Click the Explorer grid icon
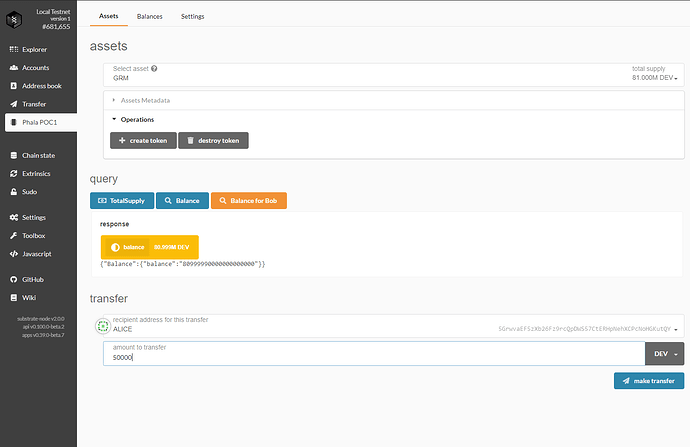Screen dimensions: 690x447 coord(14,49)
